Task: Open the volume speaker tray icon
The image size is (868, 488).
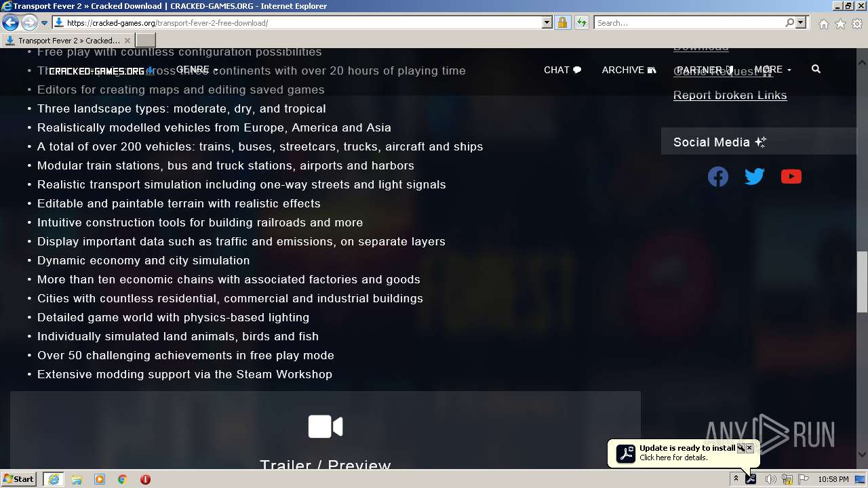Action: [770, 479]
